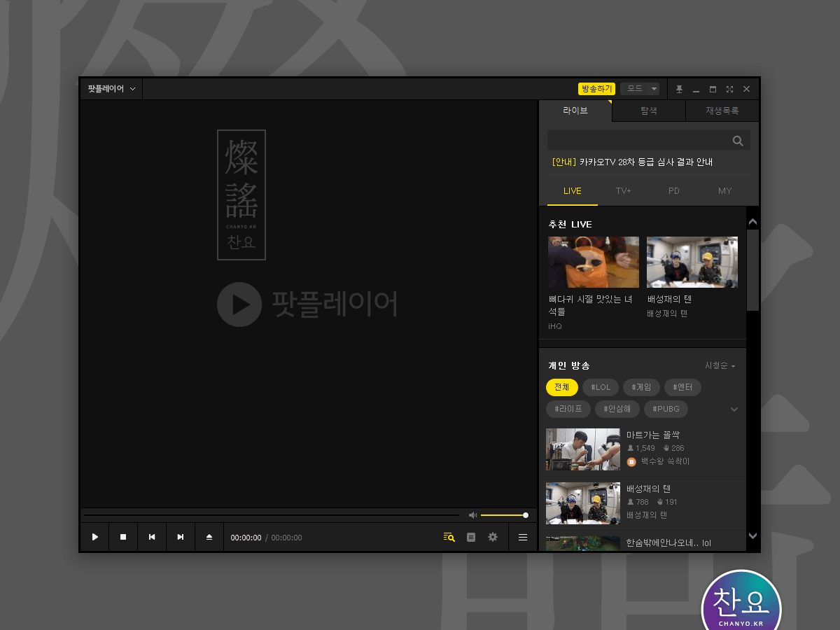The height and width of the screenshot is (630, 840).
Task: Open the hamburger menu in control bar
Action: (523, 537)
